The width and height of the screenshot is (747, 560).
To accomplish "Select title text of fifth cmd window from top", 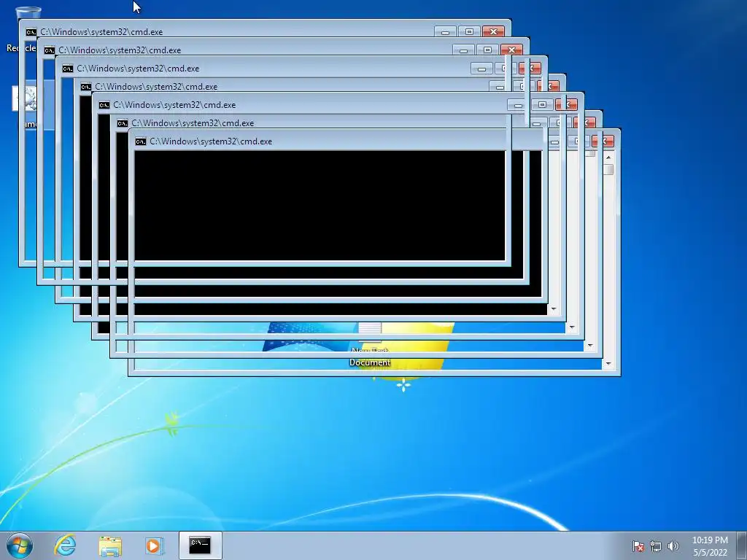I will [174, 105].
